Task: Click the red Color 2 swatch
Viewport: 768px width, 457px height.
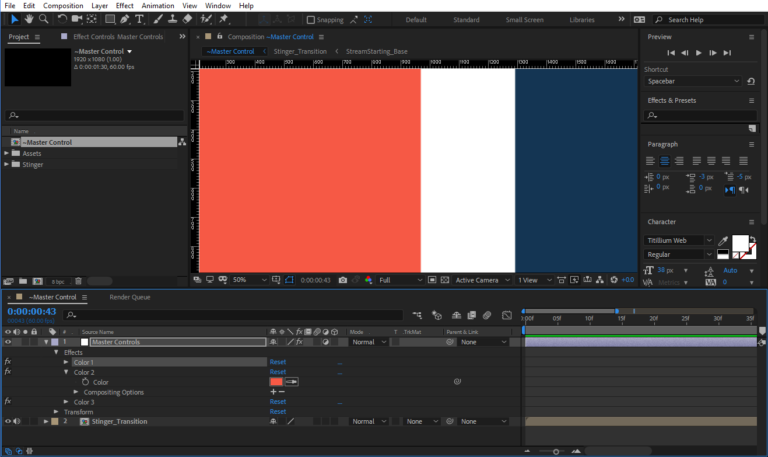Action: point(276,381)
